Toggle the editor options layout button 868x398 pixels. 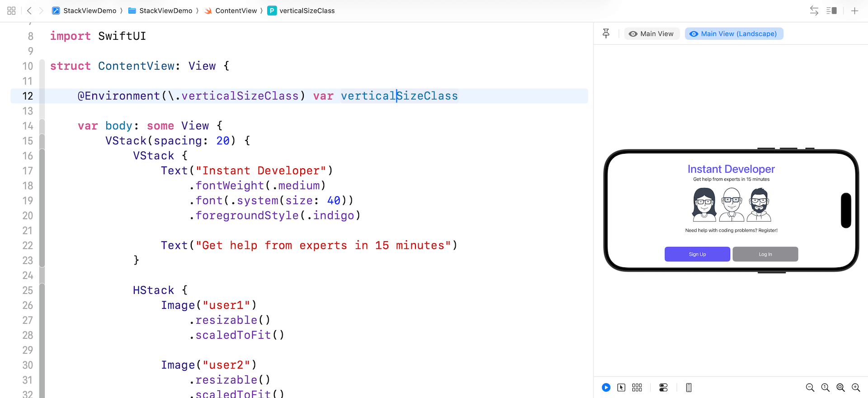(x=831, y=10)
